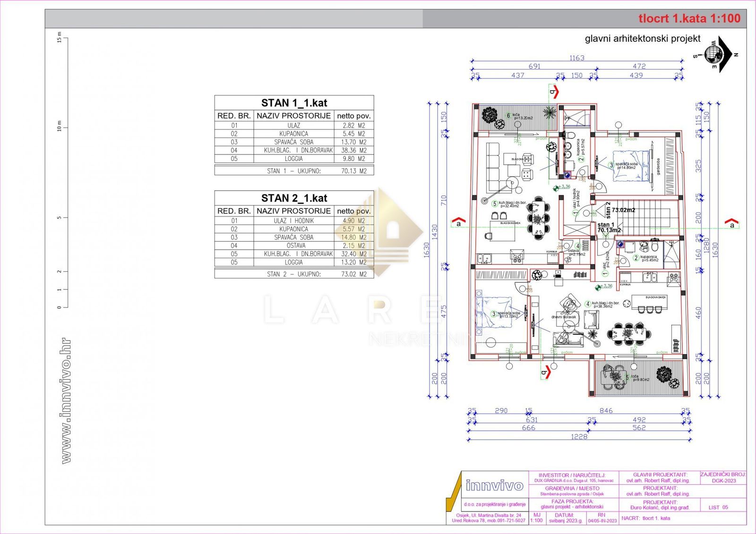The image size is (756, 534).
Task: Click the '10 m' mark on scale bar
Action: pos(59,126)
